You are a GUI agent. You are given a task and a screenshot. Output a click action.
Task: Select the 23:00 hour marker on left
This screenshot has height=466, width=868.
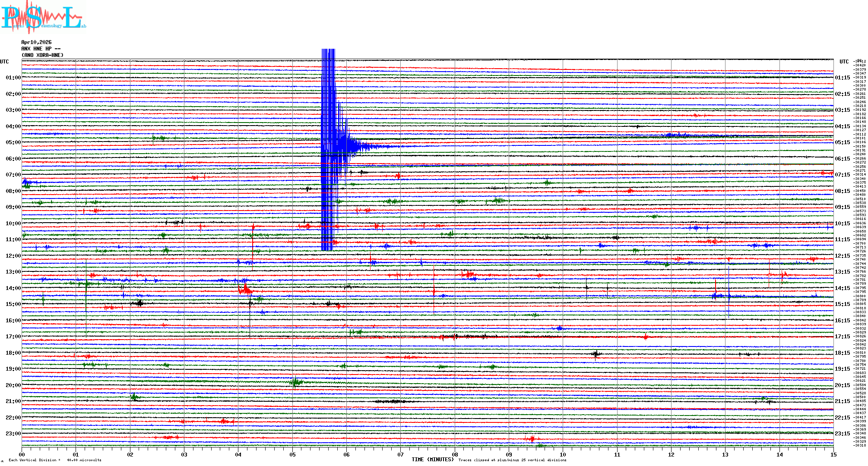click(x=13, y=434)
